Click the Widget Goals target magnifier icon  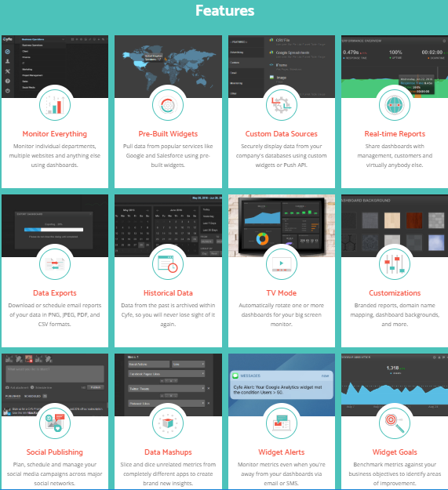pos(395,423)
